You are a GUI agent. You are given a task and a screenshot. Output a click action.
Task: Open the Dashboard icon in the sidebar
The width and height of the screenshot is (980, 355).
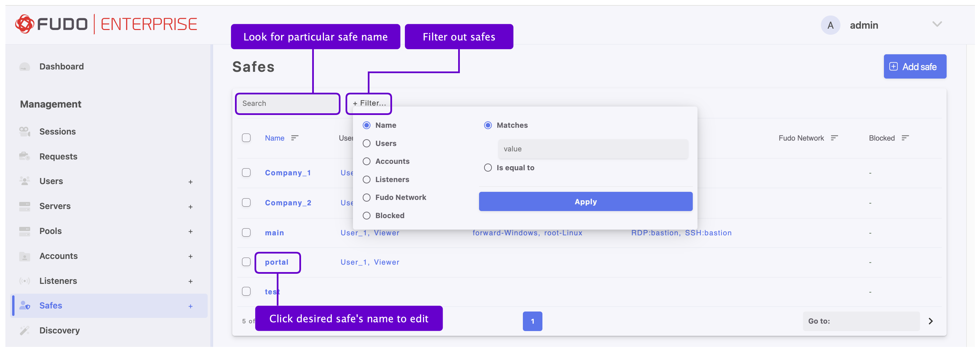click(x=25, y=67)
